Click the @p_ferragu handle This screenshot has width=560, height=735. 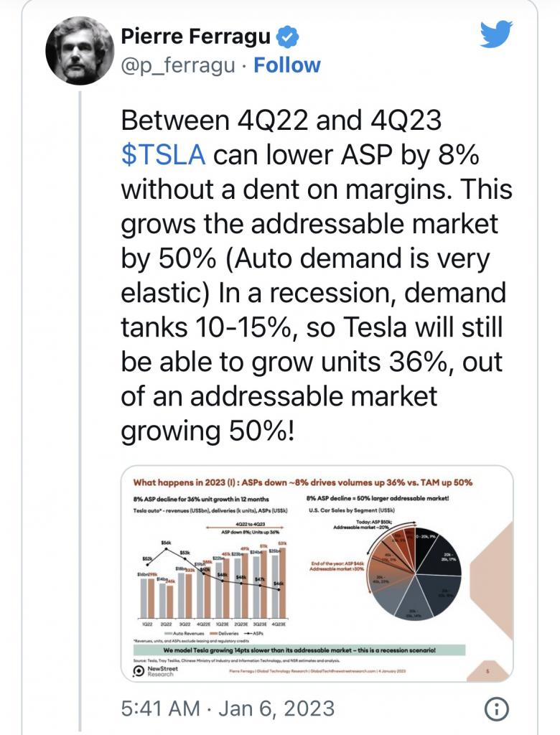pyautogui.click(x=178, y=65)
